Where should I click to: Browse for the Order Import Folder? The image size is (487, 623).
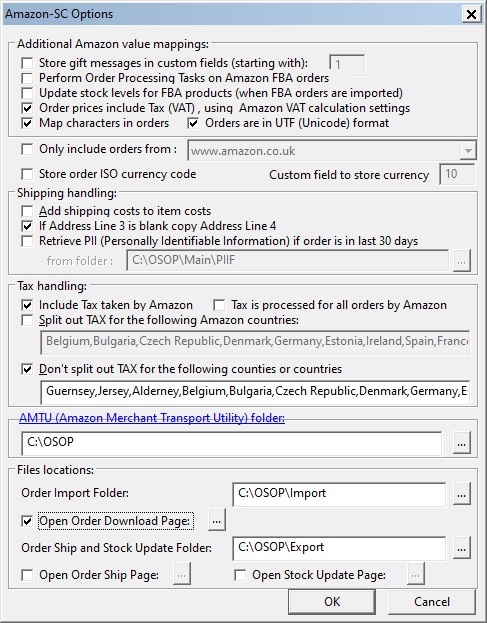[x=462, y=494]
